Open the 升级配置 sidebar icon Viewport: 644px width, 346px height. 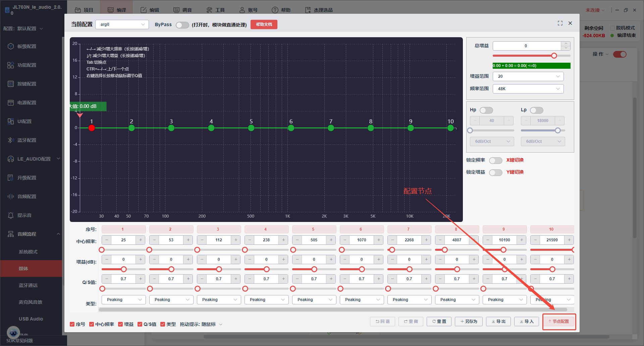pos(11,178)
